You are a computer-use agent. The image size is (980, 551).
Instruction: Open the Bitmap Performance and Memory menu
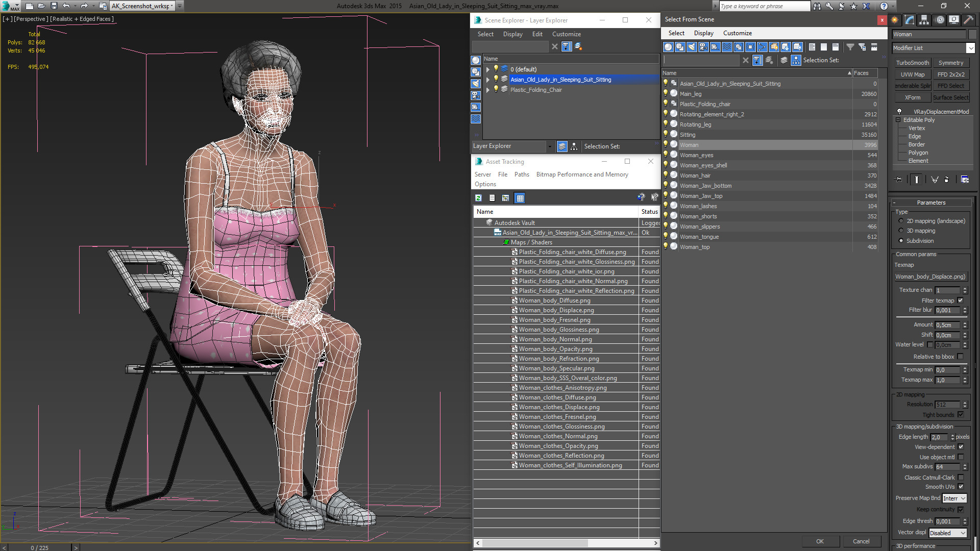pos(582,174)
